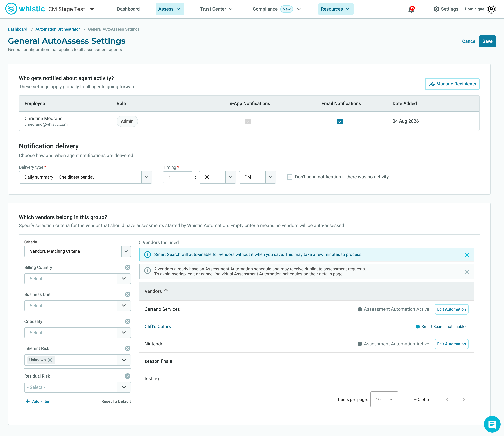
Task: Dismiss the Smart Search info banner
Action: coord(467,255)
